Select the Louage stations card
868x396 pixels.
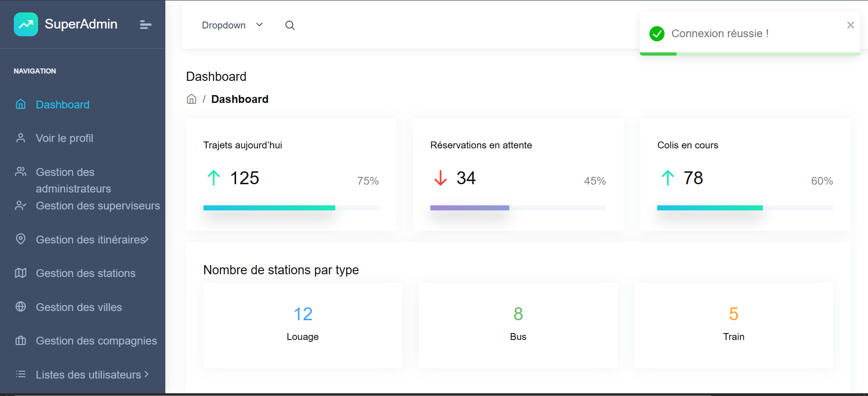(303, 326)
